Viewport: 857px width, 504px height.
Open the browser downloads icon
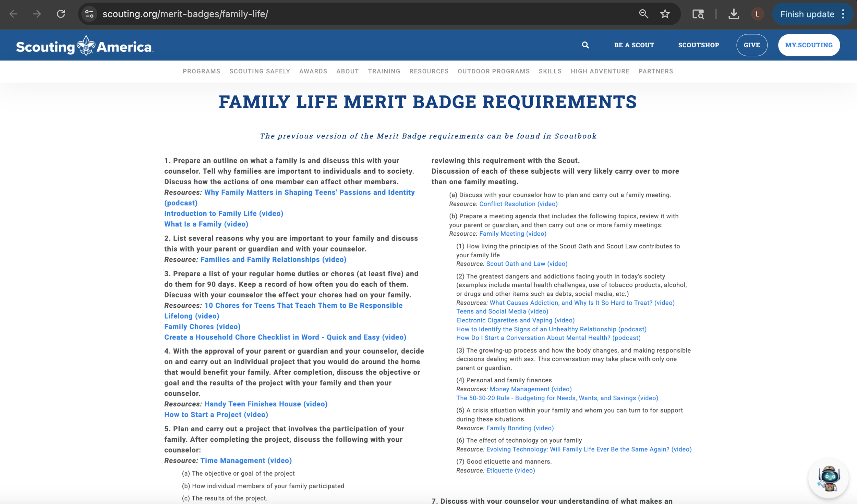(x=733, y=14)
